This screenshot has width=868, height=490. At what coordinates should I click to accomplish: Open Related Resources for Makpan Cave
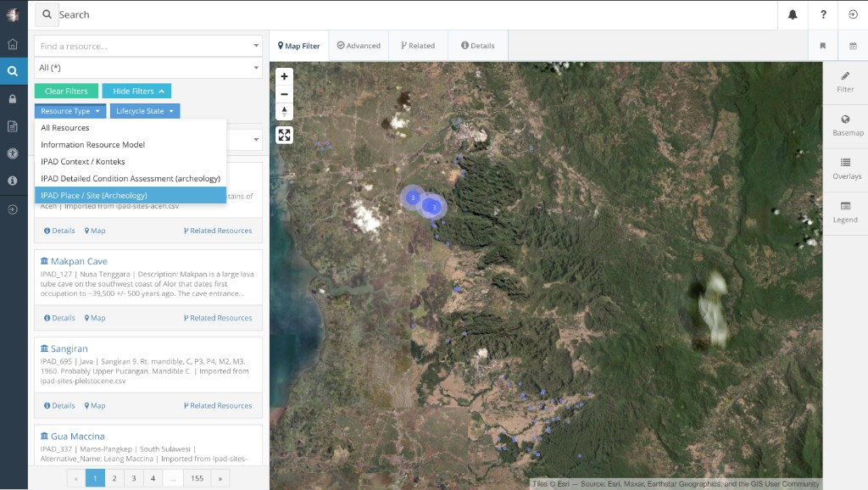pos(218,318)
